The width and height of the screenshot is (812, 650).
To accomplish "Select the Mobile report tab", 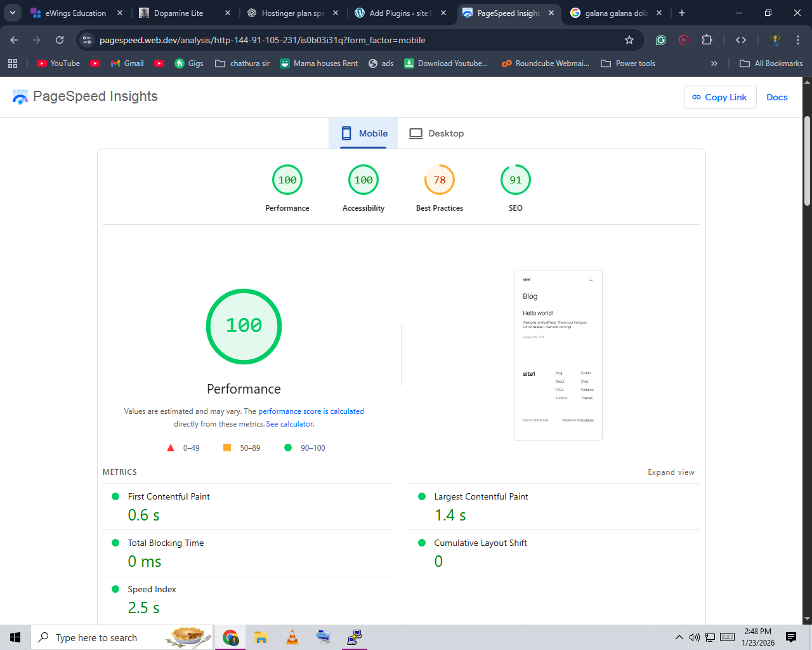I will (363, 133).
